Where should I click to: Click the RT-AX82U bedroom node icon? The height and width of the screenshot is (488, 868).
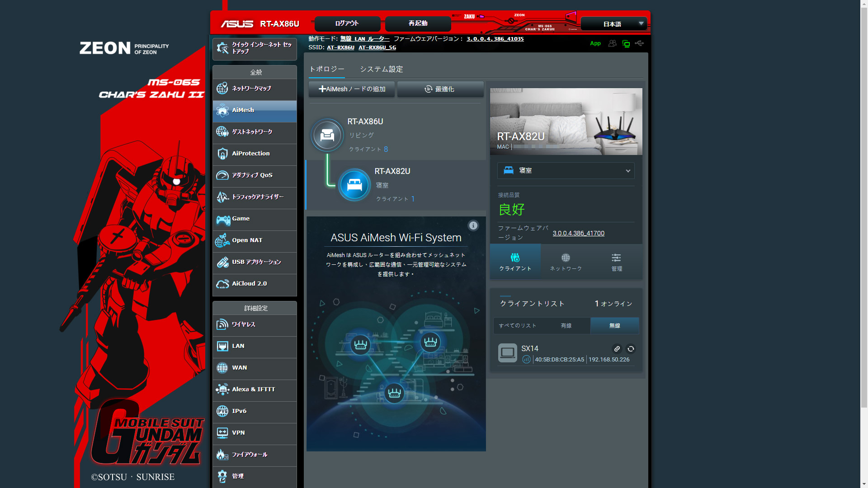pyautogui.click(x=354, y=185)
